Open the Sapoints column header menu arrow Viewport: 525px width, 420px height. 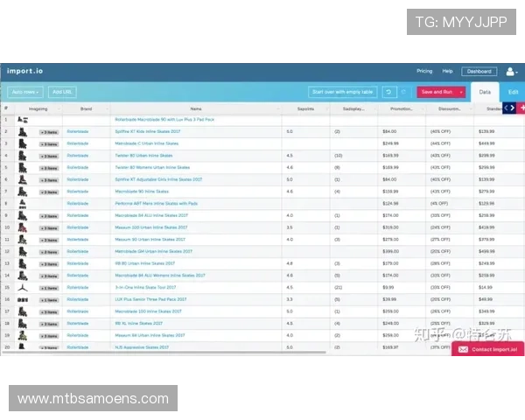[327, 108]
